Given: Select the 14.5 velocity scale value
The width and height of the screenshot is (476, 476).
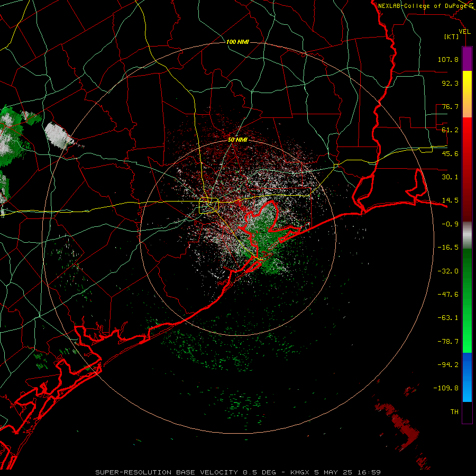Looking at the screenshot, I should tap(450, 200).
